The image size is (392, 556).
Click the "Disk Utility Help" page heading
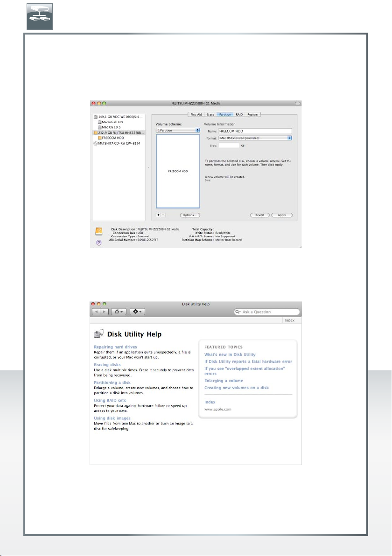[x=134, y=334]
